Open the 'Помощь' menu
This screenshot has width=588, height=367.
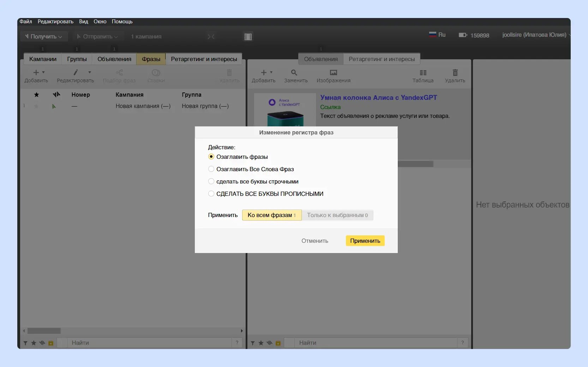(x=122, y=22)
